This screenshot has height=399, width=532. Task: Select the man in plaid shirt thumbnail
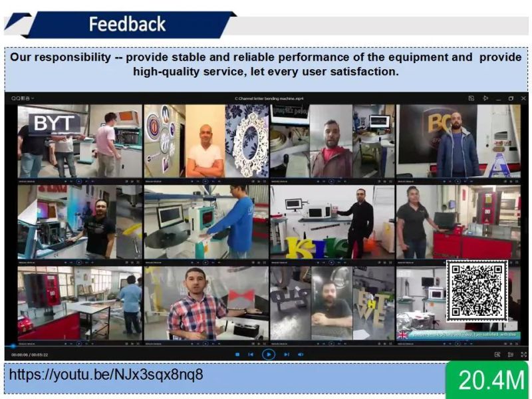pyautogui.click(x=206, y=303)
